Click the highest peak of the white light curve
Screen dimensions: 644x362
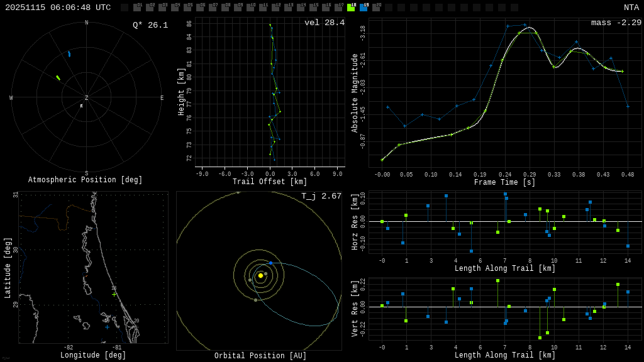pyautogui.click(x=529, y=28)
